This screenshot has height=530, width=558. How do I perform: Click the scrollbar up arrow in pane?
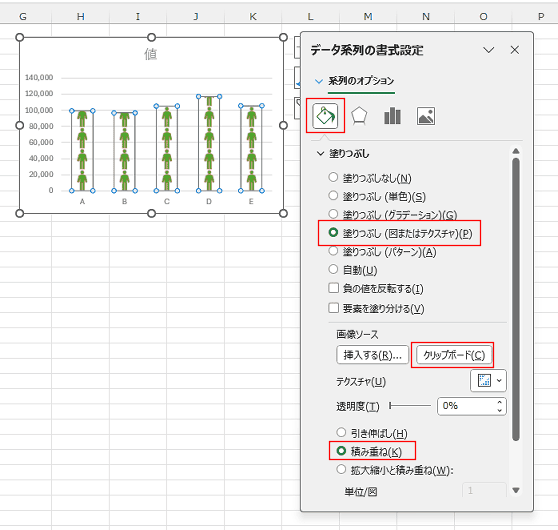click(x=516, y=151)
